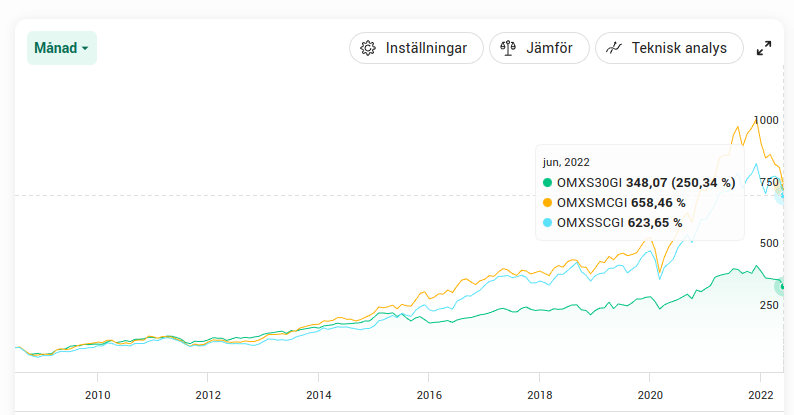Viewport: 794px width, 415px height.
Task: Click the 2016 label on the time axis
Action: click(429, 394)
